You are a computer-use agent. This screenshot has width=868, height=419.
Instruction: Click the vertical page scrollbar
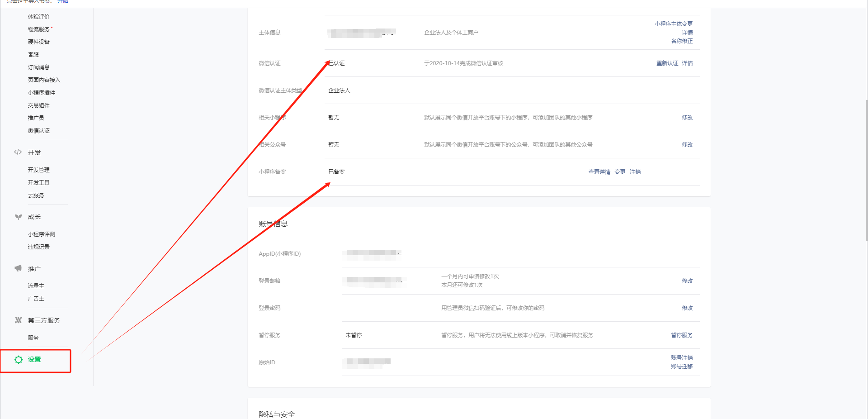(x=866, y=170)
